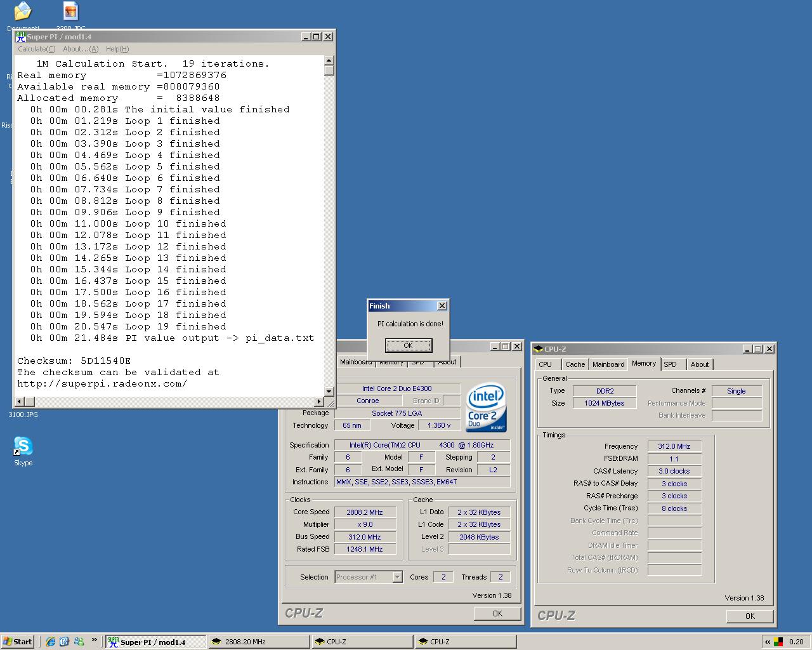Viewport: 812px width, 650px height.
Task: Launch Internet Explorer from quick launch
Action: point(51,642)
